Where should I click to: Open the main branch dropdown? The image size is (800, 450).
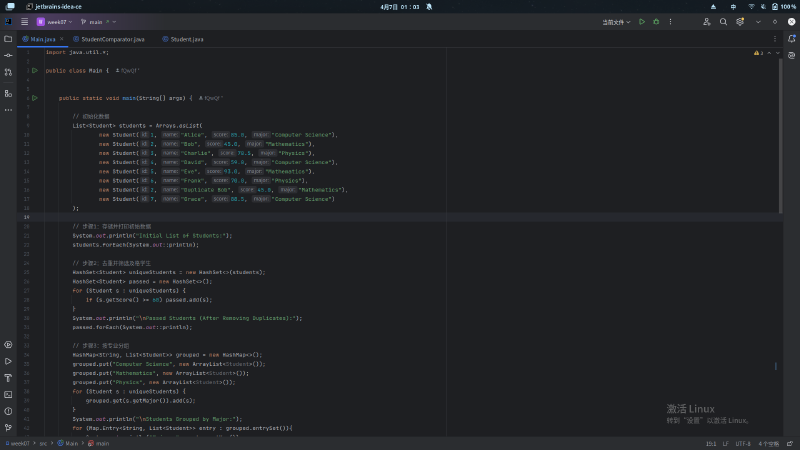point(98,22)
